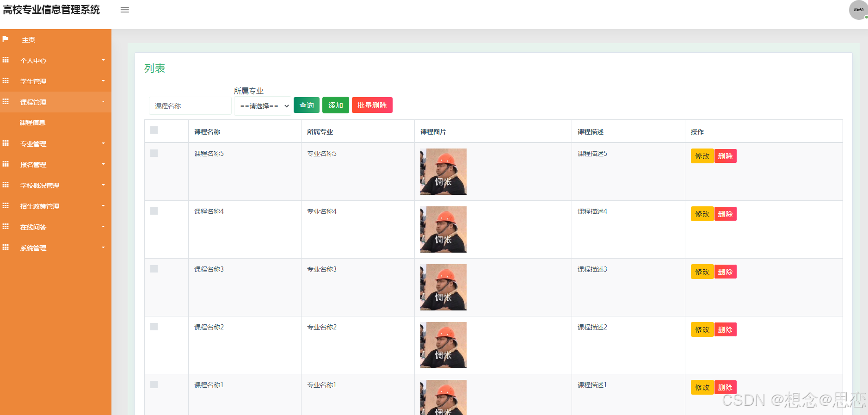Check the row for 课程名称4
Viewport: 868px width, 415px height.
point(154,211)
